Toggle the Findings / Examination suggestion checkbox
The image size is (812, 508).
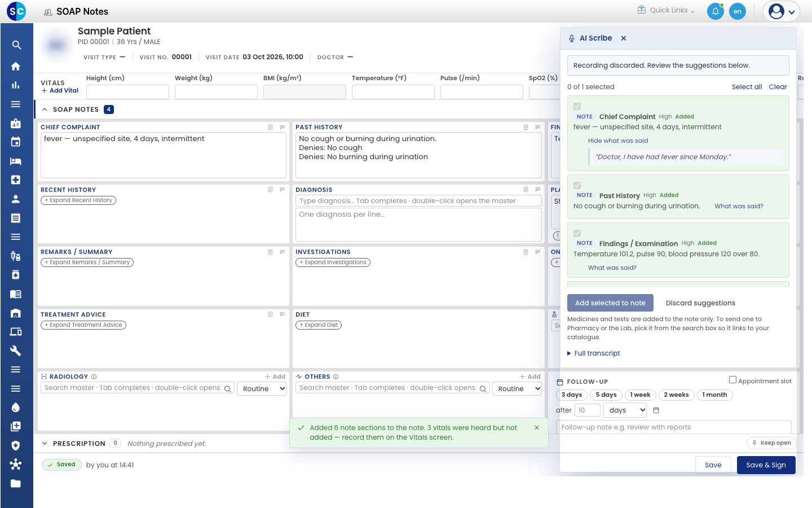click(x=577, y=233)
